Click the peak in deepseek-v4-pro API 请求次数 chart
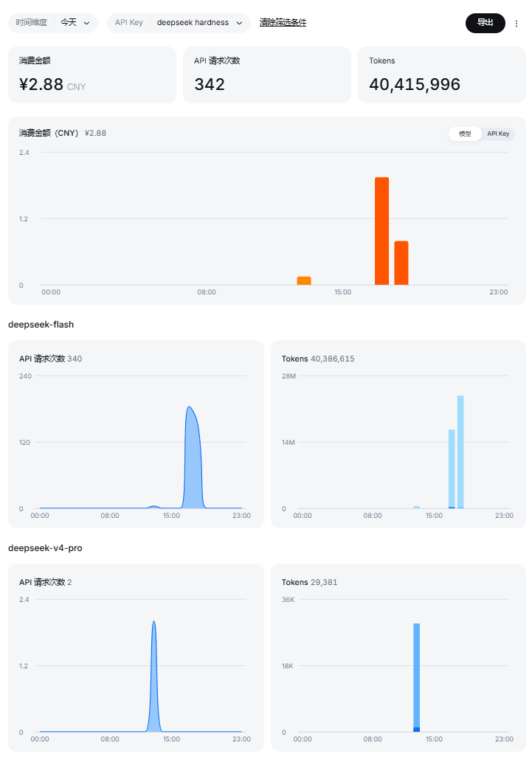This screenshot has height=765, width=532. click(x=153, y=623)
